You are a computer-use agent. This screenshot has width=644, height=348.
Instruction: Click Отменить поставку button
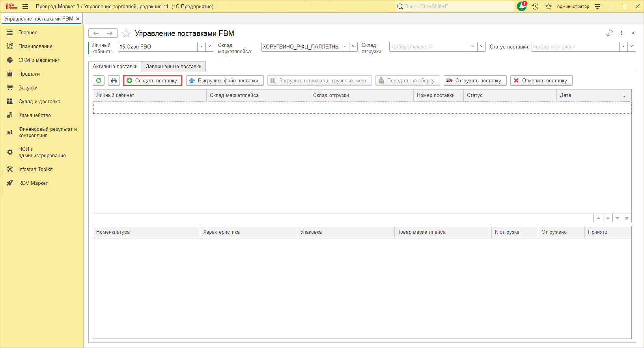(541, 80)
